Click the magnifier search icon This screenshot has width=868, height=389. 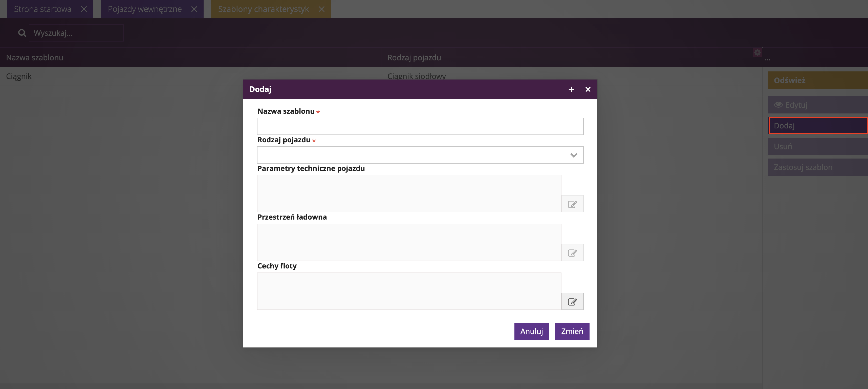(x=22, y=33)
